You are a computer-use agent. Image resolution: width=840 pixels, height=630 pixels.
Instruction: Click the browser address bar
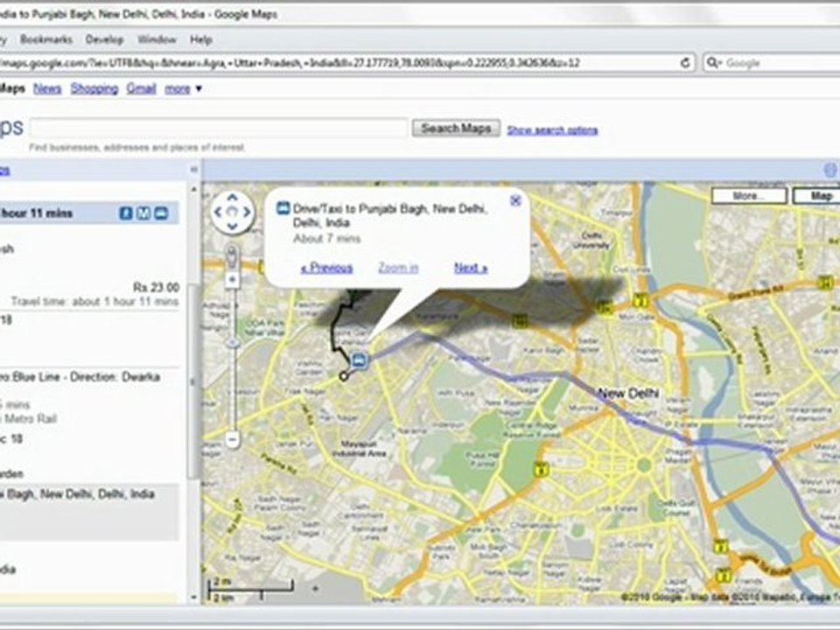(x=343, y=63)
